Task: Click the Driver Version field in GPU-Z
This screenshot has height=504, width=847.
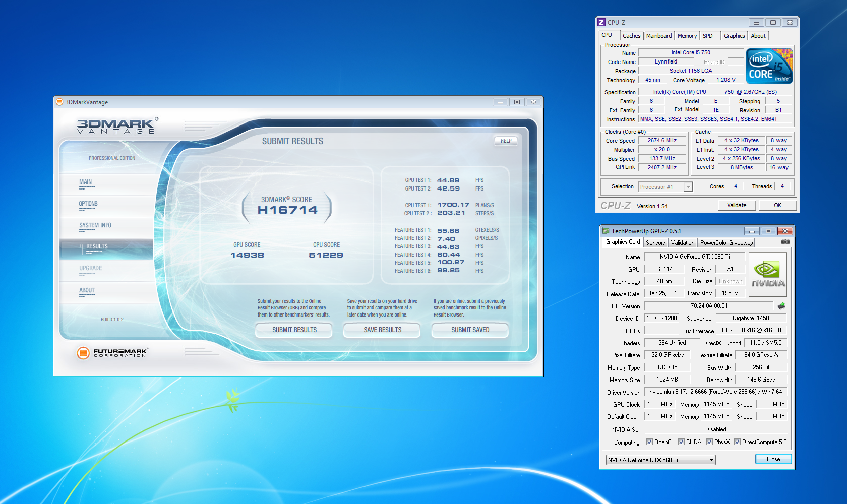Action: pos(715,392)
